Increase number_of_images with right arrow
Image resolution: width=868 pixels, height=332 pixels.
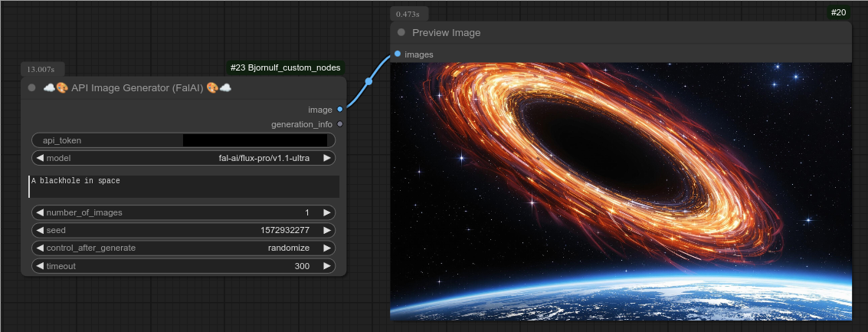pyautogui.click(x=327, y=212)
